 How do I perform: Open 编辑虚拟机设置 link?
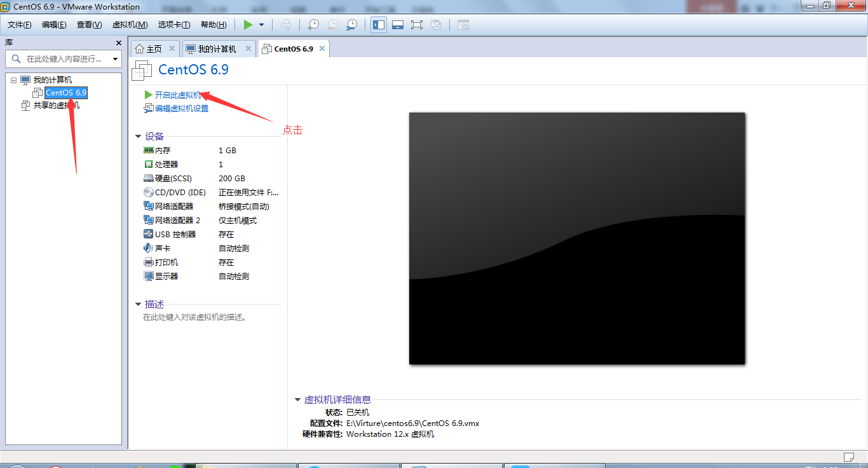point(181,109)
